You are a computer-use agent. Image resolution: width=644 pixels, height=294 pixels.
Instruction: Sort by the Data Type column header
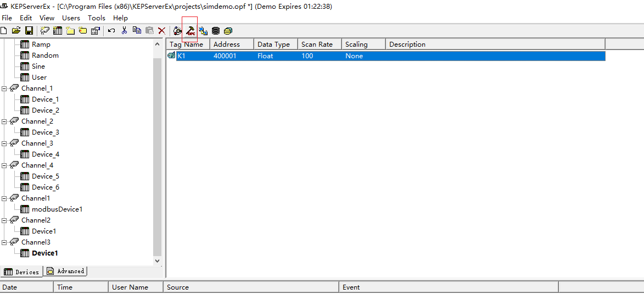276,44
